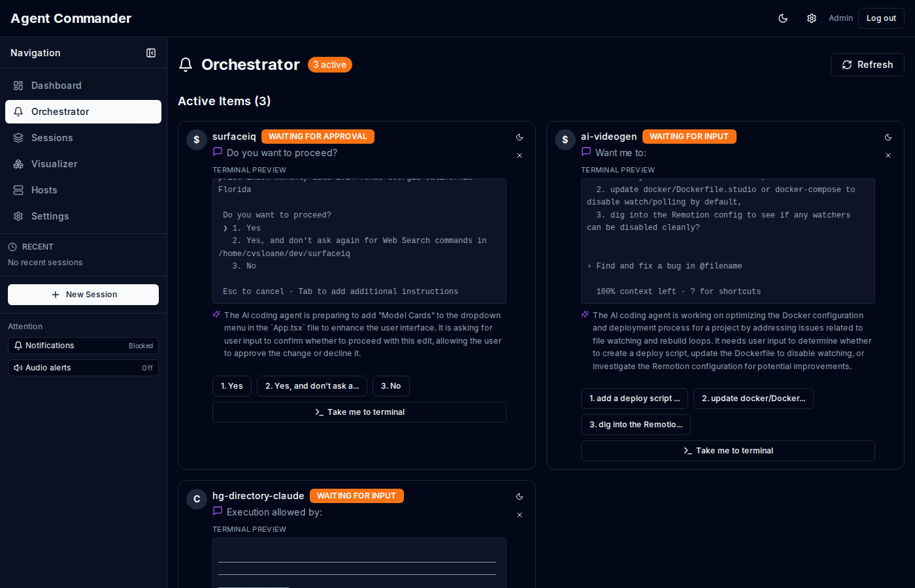Unblock Notifications in the Attention panel
915x588 pixels.
[83, 346]
